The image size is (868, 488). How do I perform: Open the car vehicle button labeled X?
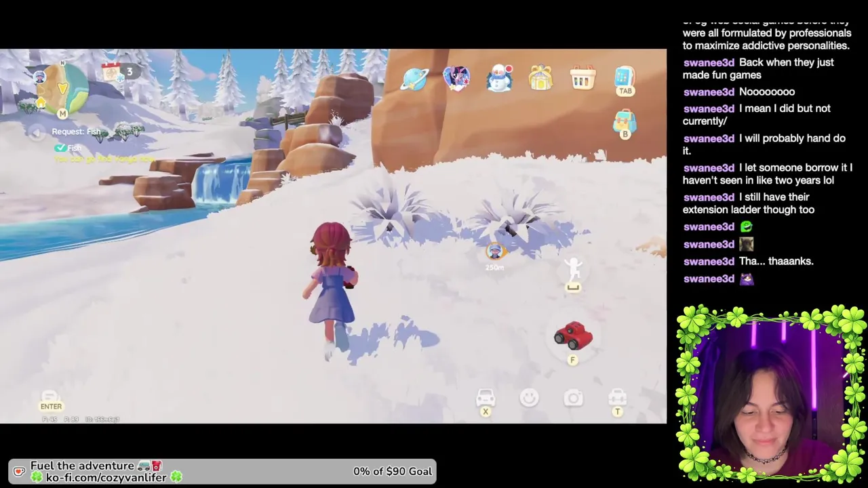point(486,401)
